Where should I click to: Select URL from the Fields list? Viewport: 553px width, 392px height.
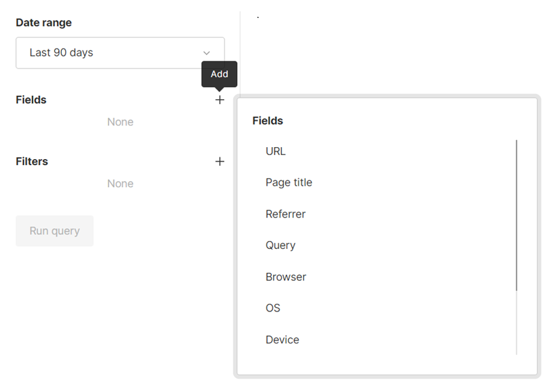pos(275,151)
